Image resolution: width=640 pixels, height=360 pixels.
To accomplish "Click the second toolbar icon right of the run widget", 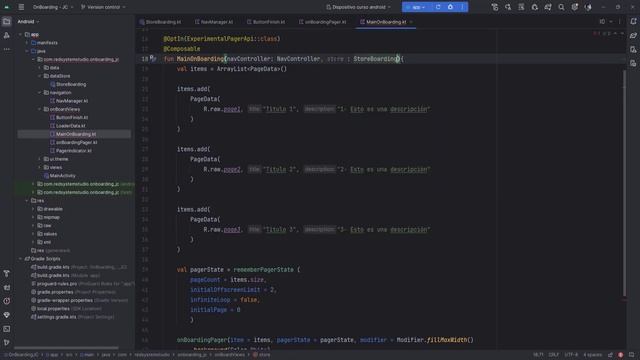I will (508, 7).
